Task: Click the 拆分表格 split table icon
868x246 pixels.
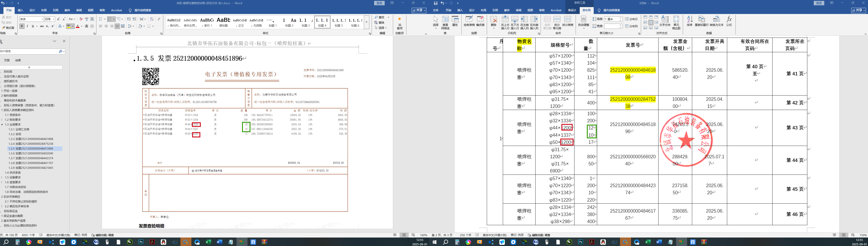Action: pyautogui.click(x=568, y=21)
